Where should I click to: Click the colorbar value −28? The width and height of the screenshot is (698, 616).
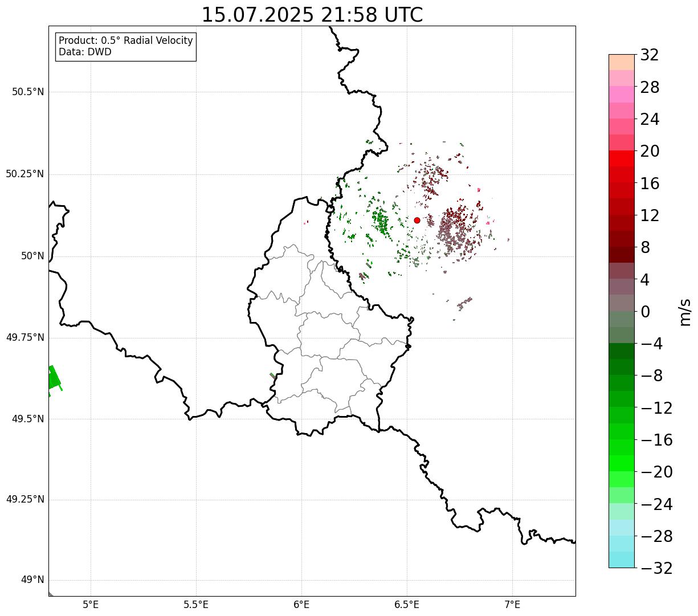[656, 536]
